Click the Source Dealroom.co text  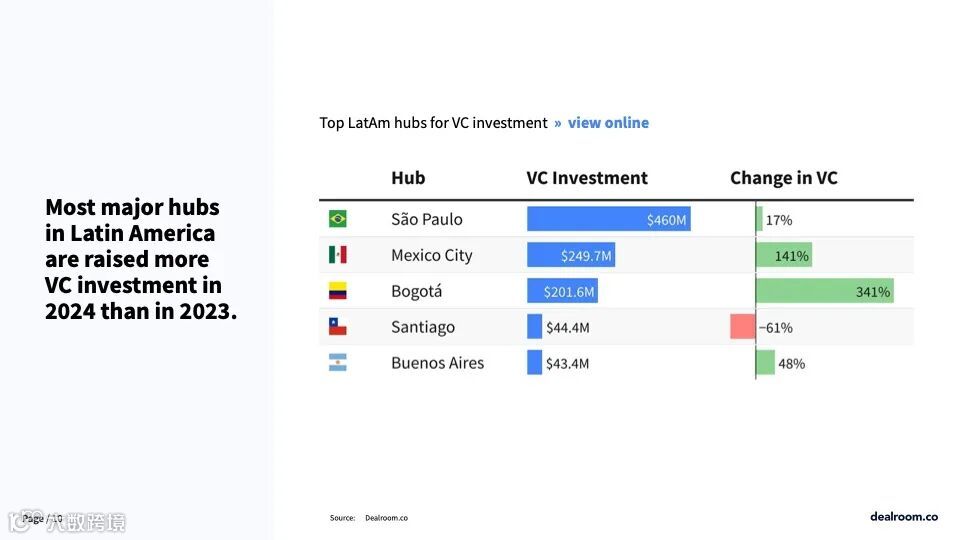tap(369, 518)
